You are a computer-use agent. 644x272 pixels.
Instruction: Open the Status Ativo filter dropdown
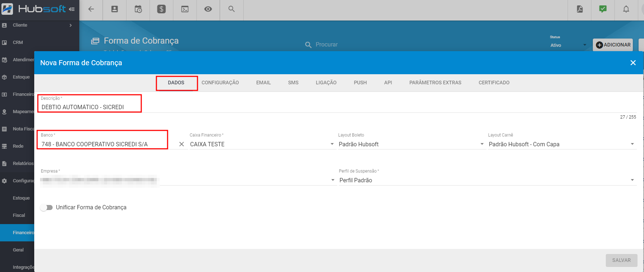point(569,45)
